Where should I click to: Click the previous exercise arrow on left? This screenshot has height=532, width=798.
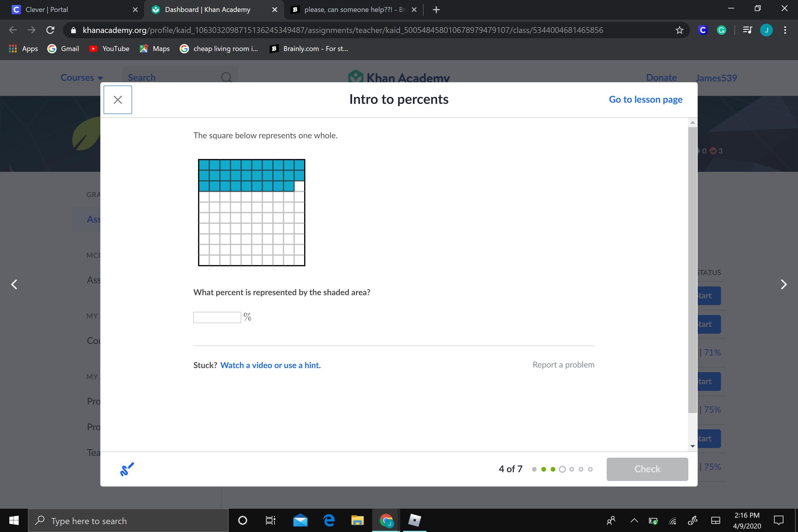pyautogui.click(x=14, y=284)
